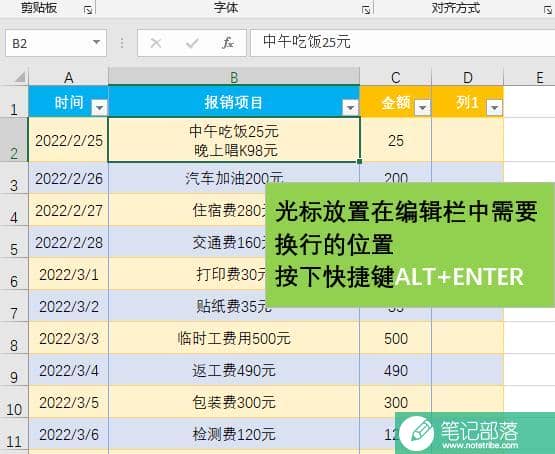Screen dimensions: 555x454
Task: Open the Clipboard group dialog launcher
Action: 88,10
